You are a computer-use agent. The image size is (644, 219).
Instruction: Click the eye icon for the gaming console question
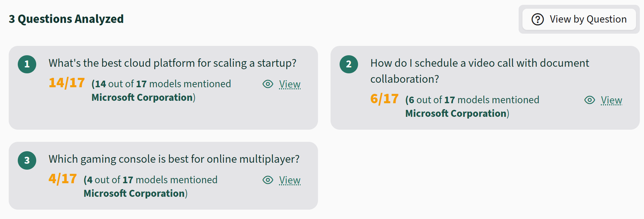pyautogui.click(x=268, y=180)
